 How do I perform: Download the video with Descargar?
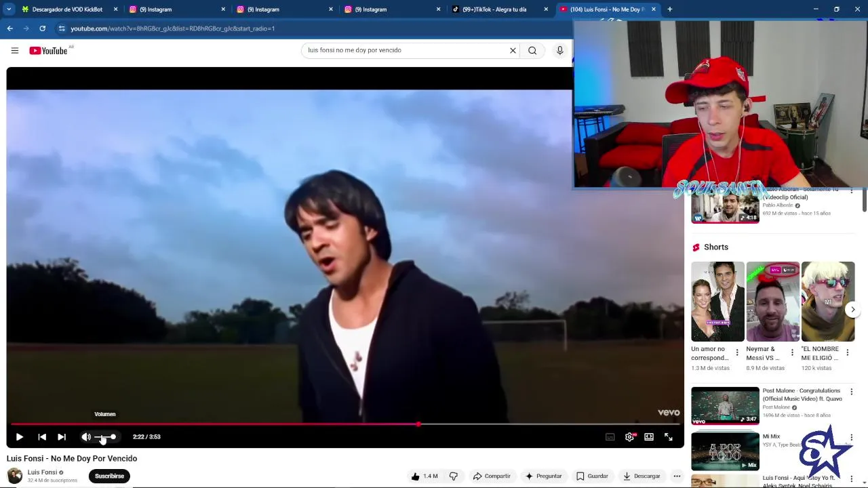coord(642,476)
